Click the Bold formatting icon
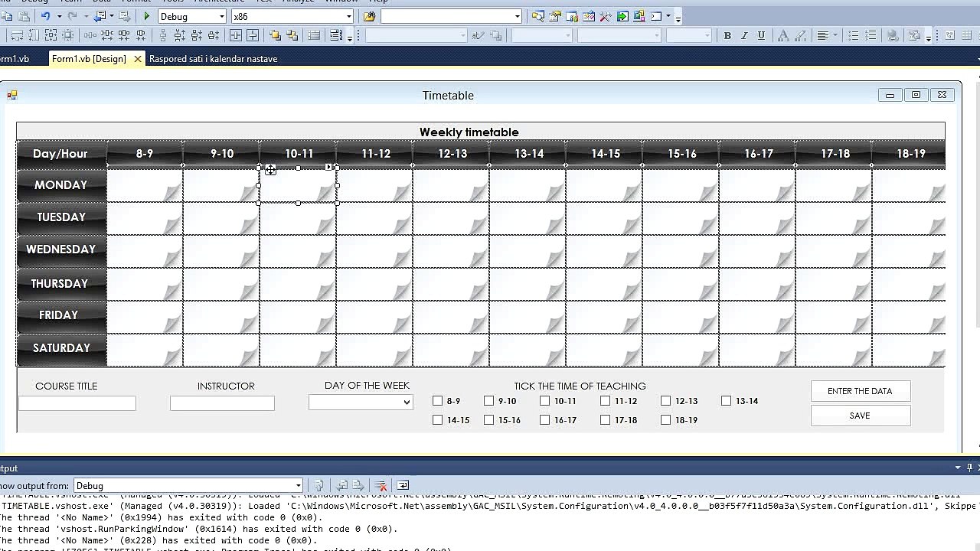The width and height of the screenshot is (980, 551). click(727, 35)
